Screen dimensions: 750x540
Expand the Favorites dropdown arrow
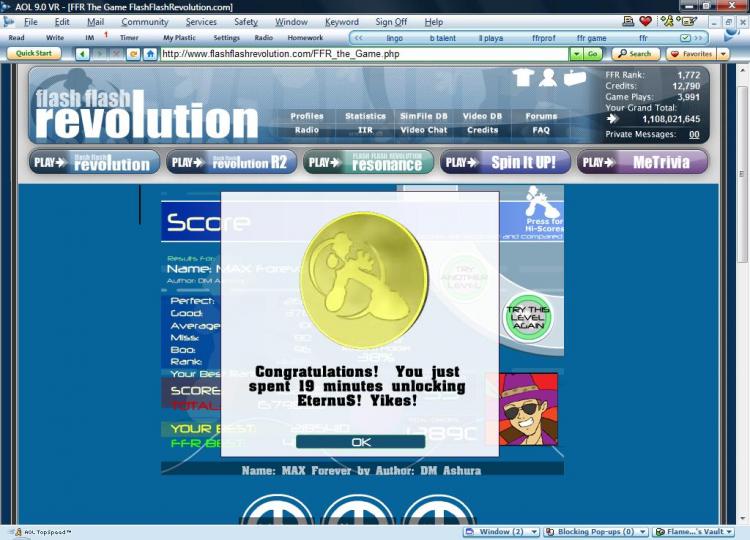tap(723, 54)
